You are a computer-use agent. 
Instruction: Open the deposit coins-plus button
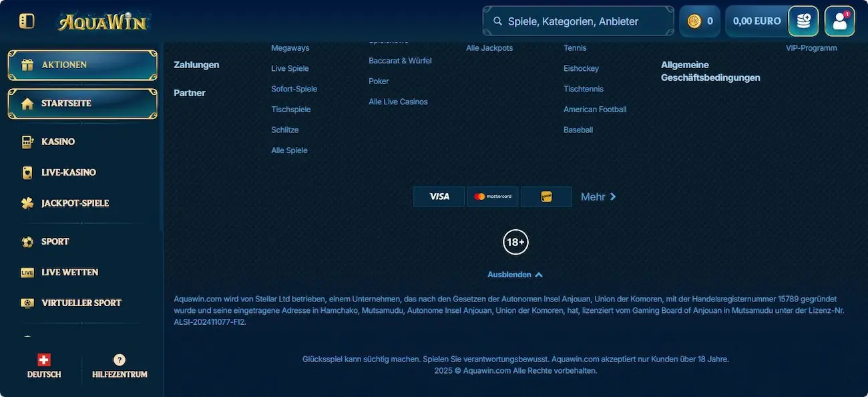pos(803,21)
